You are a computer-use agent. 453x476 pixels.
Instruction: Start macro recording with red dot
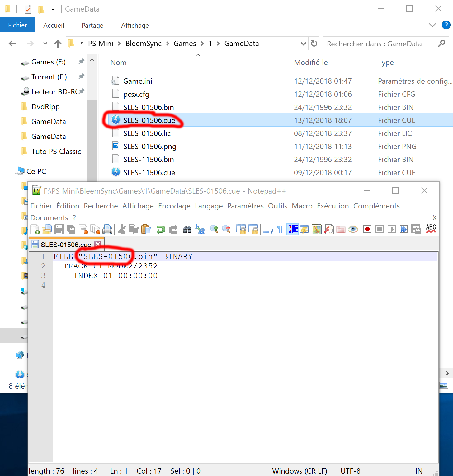pyautogui.click(x=367, y=230)
